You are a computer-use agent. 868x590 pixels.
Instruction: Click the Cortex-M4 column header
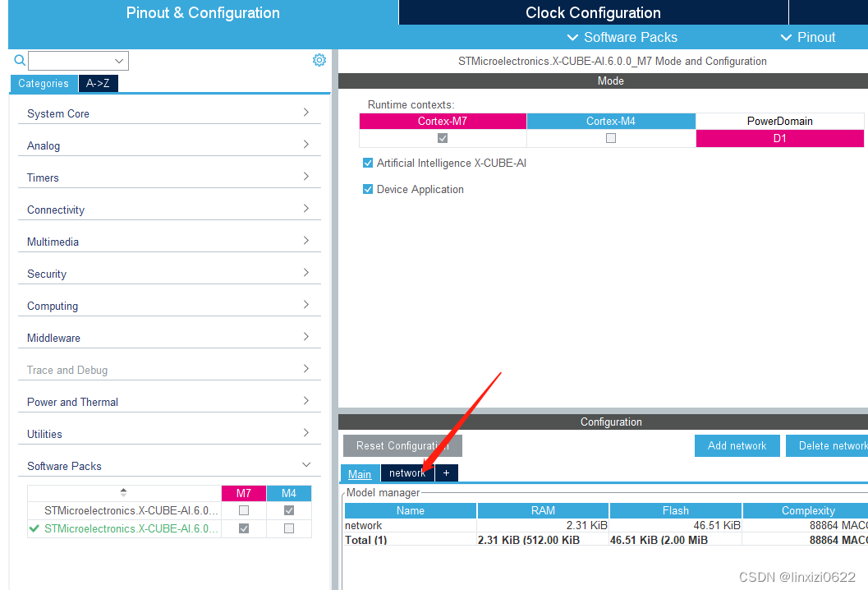tap(611, 122)
